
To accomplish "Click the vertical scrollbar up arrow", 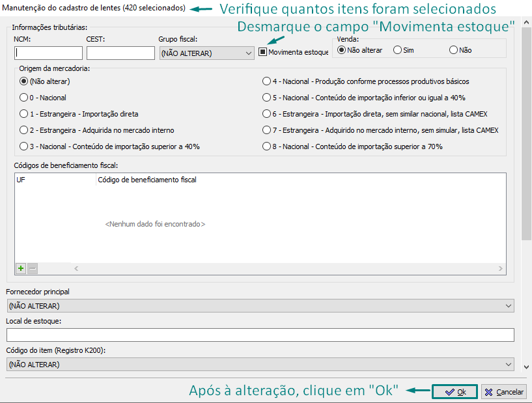I will click(526, 22).
